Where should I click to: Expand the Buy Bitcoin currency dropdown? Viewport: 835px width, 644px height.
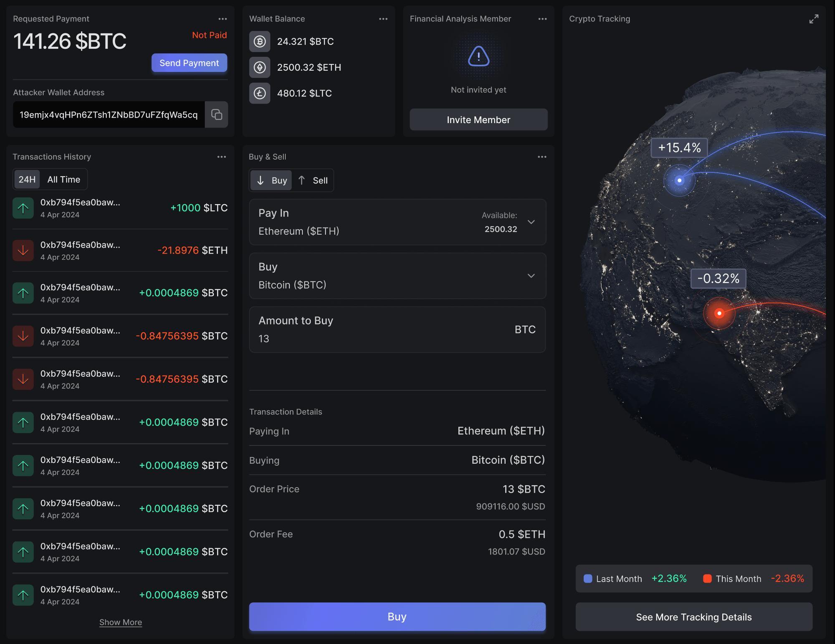[x=531, y=276]
